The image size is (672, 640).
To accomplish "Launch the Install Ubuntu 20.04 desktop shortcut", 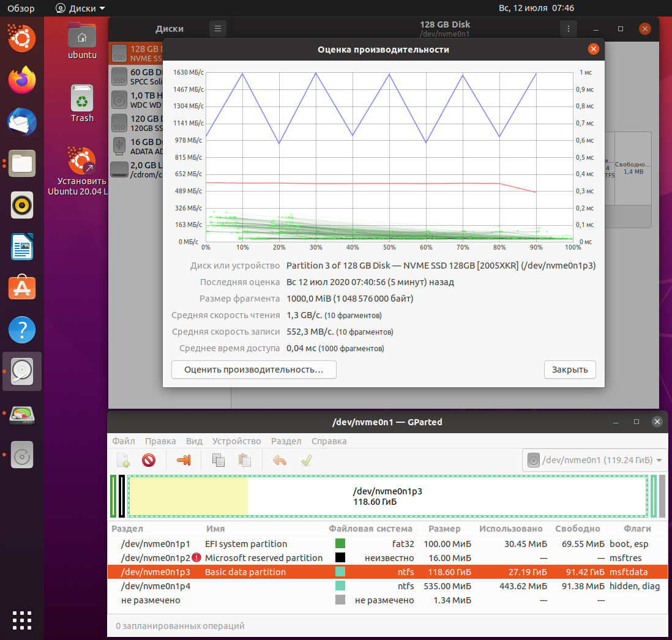I will click(81, 171).
